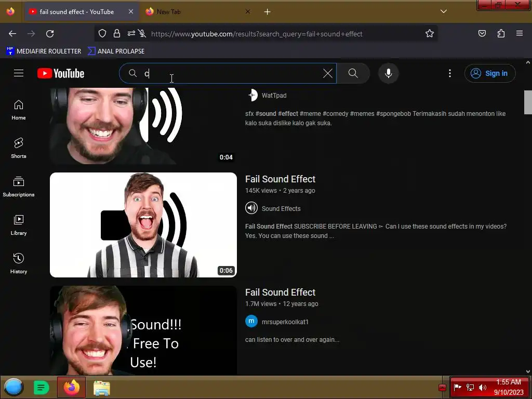Image resolution: width=532 pixels, height=399 pixels.
Task: Click the page vertical scrollbar thumb
Action: point(528,102)
